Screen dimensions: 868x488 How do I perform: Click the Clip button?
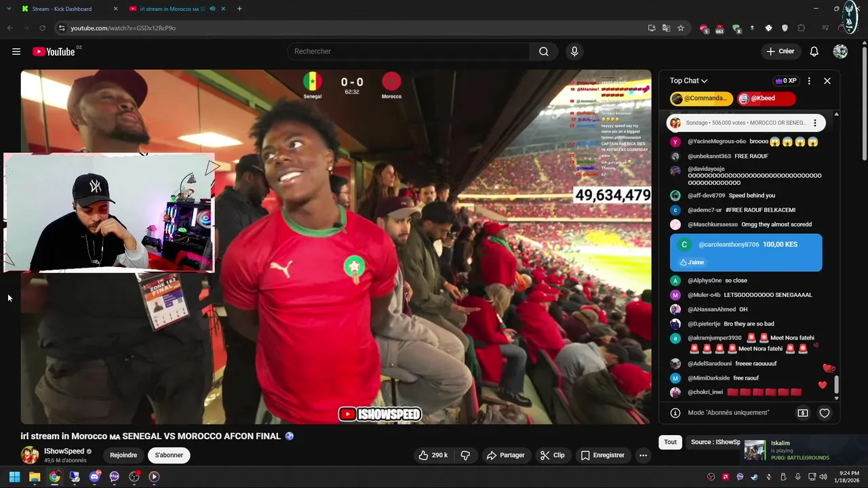pyautogui.click(x=552, y=455)
